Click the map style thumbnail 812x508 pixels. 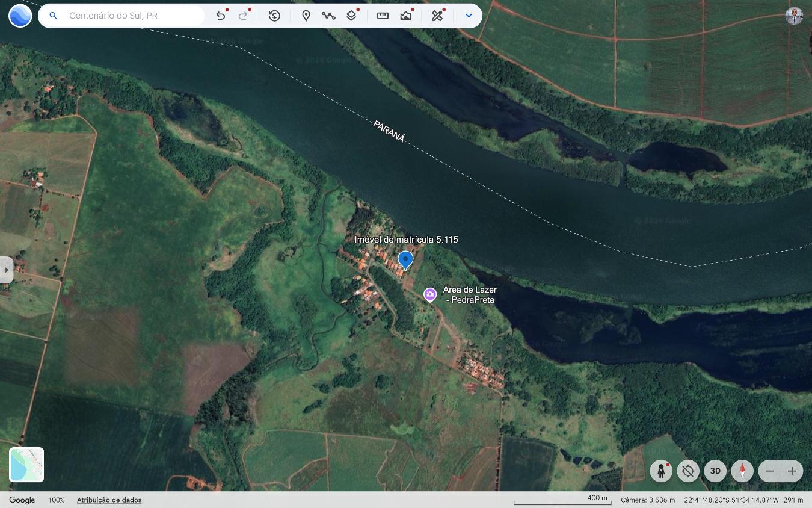pyautogui.click(x=26, y=465)
